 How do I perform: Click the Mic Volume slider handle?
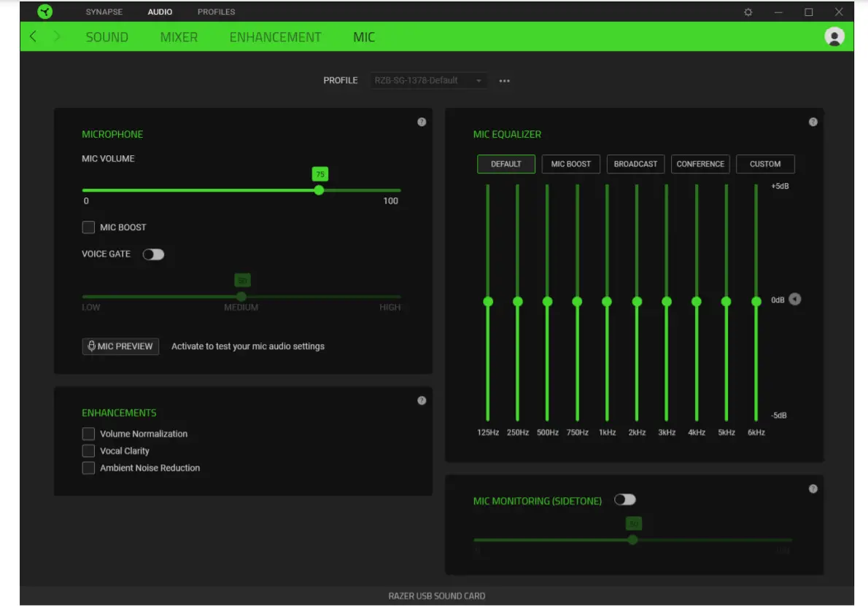[x=319, y=190]
